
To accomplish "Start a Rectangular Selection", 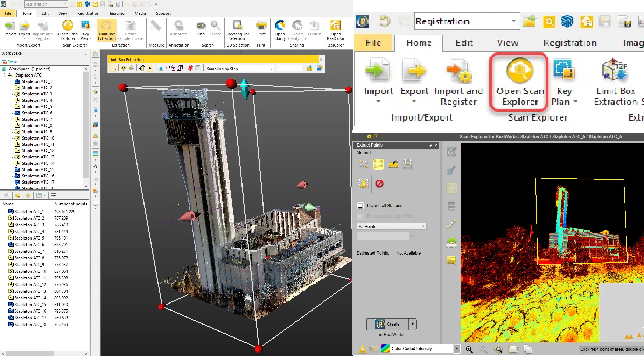I will [238, 30].
